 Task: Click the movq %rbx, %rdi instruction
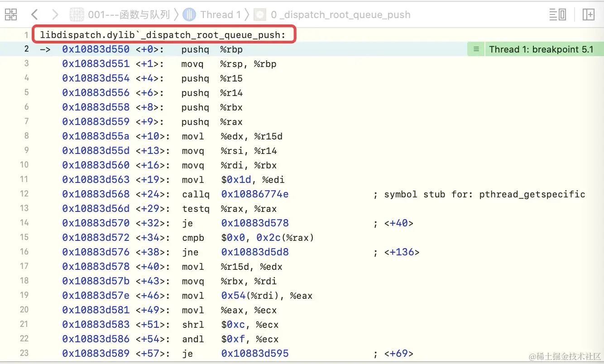point(229,281)
